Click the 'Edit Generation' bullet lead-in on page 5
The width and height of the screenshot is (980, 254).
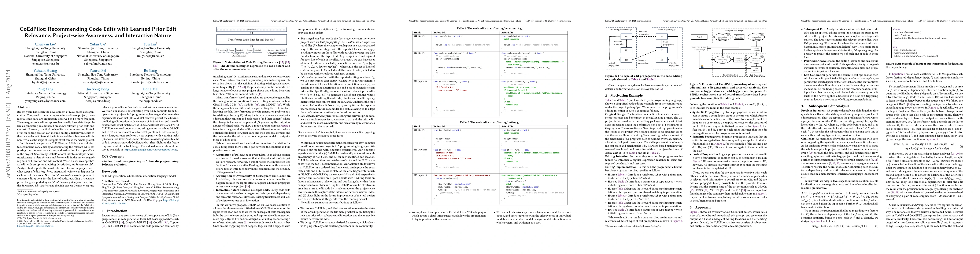tap(815, 75)
